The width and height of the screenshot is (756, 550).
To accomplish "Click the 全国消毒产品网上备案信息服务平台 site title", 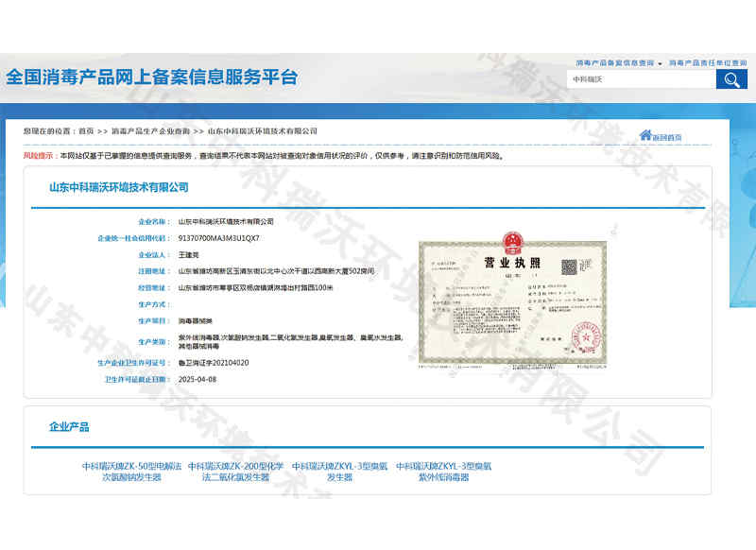I will (x=152, y=77).
